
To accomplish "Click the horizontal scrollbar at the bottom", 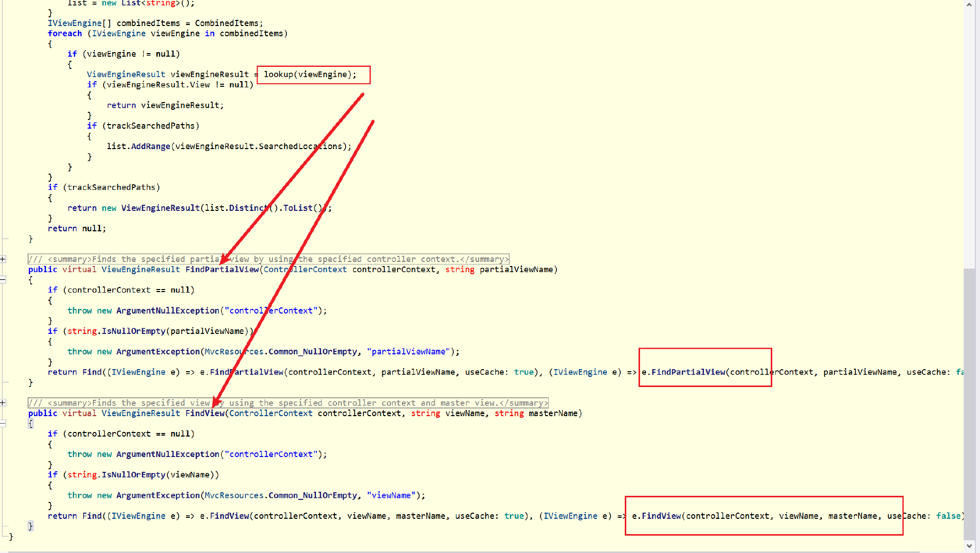I will click(x=459, y=551).
